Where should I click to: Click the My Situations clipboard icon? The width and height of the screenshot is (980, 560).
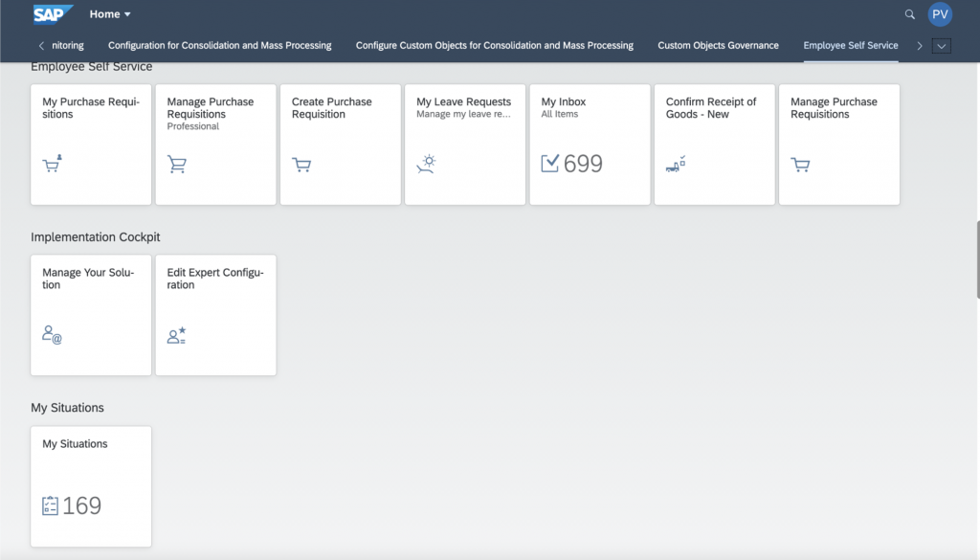click(x=50, y=505)
